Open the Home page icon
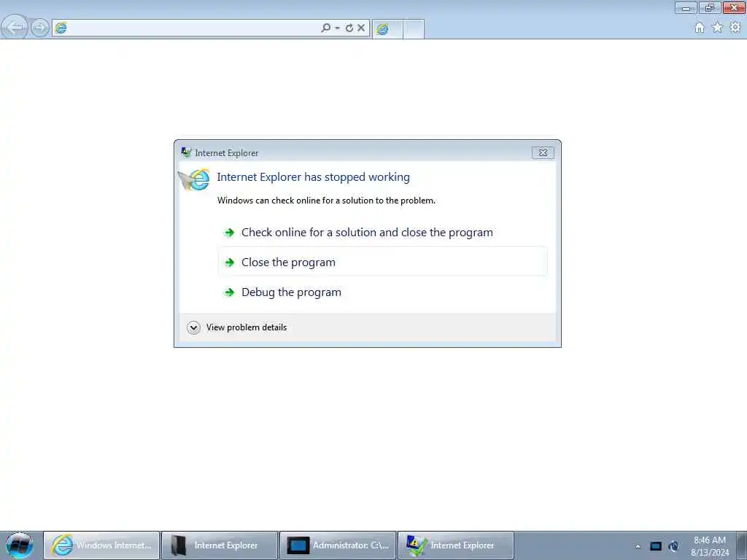 700,28
